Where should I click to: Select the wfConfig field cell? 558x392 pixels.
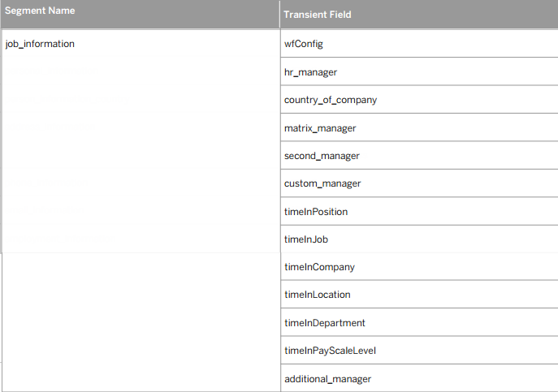tap(419, 43)
